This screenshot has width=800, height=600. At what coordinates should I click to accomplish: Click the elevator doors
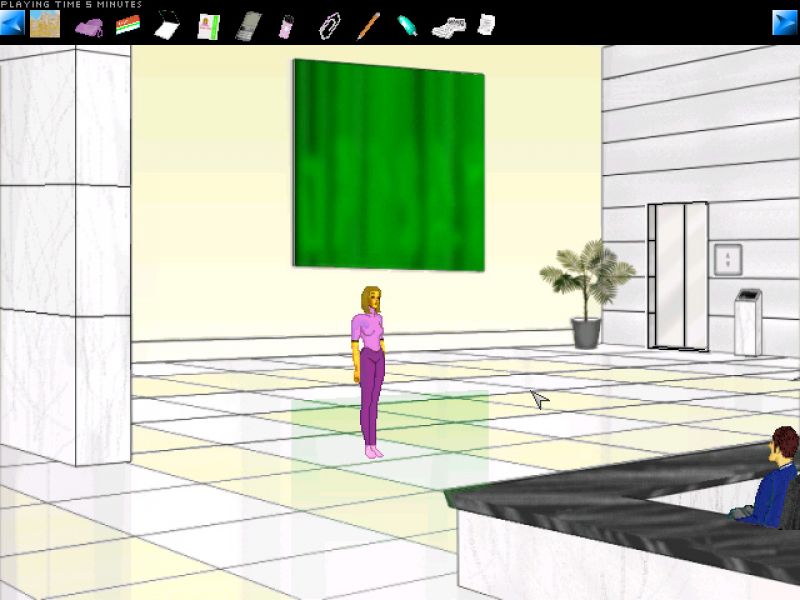click(677, 276)
